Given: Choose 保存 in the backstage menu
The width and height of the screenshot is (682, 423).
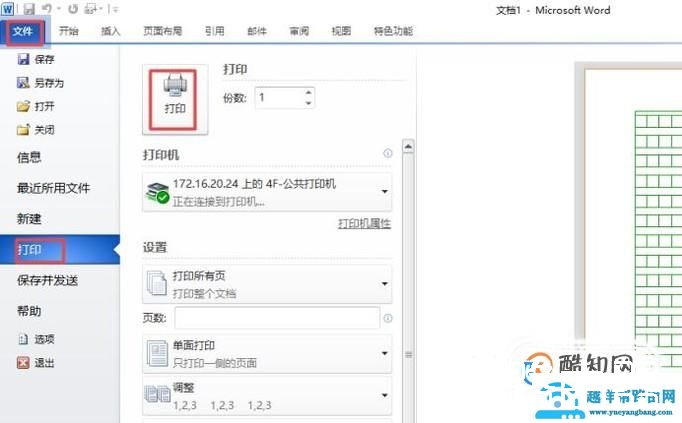Looking at the screenshot, I should click(36, 59).
